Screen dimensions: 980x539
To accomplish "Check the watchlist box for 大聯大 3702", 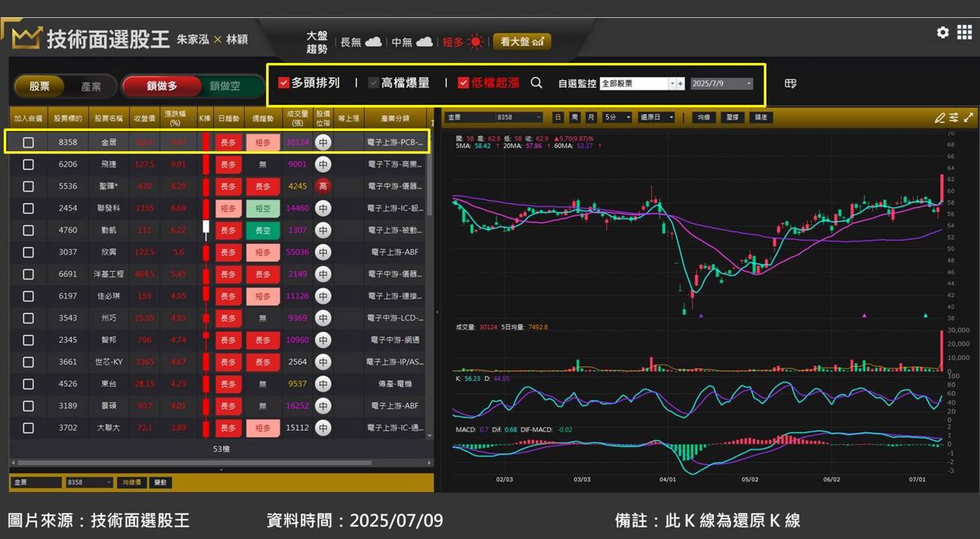I will coord(28,428).
